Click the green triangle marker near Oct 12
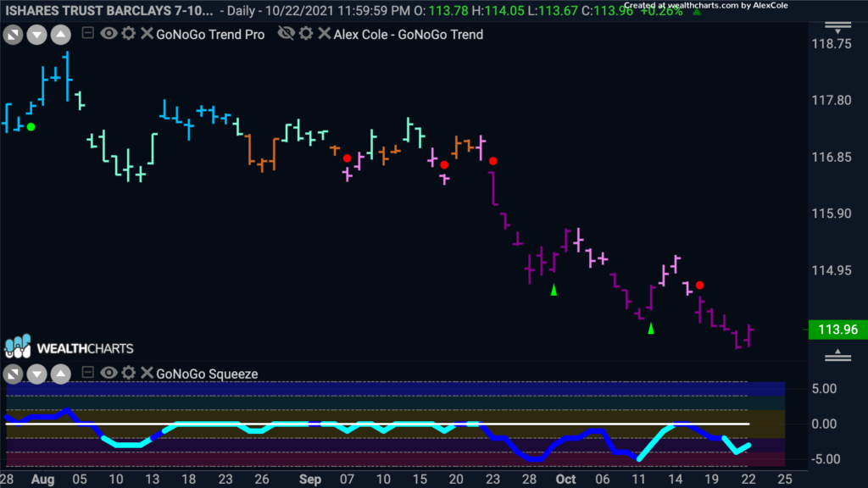868x488 pixels. pyautogui.click(x=651, y=329)
